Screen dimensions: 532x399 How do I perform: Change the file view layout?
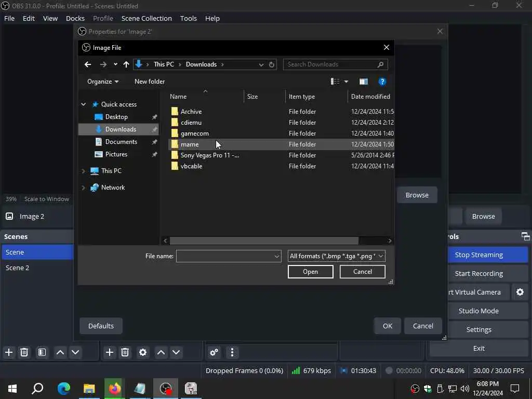(x=335, y=82)
